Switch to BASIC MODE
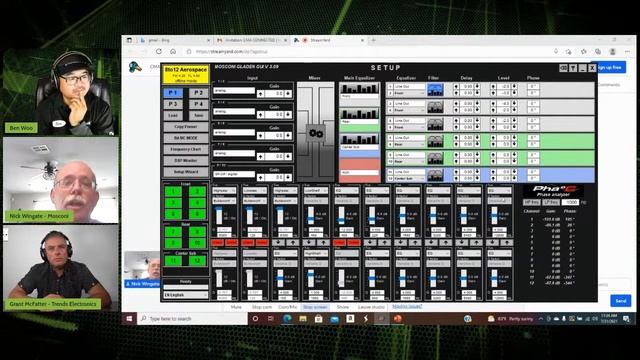 [186, 138]
